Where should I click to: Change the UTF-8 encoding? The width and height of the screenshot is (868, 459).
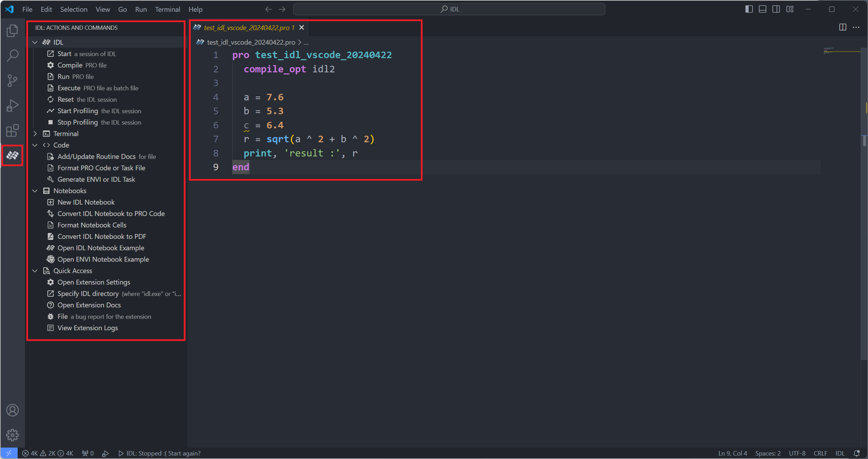pyautogui.click(x=797, y=453)
